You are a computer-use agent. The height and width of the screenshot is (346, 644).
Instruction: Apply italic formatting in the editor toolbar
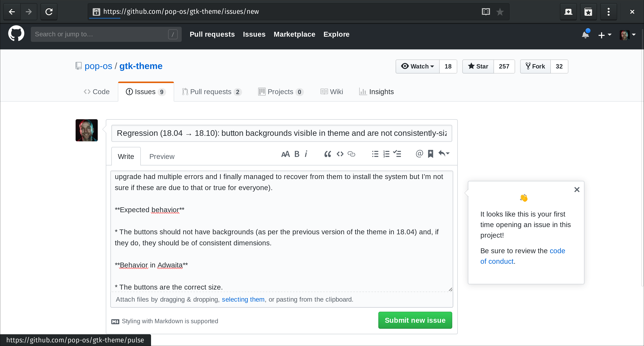tap(306, 154)
